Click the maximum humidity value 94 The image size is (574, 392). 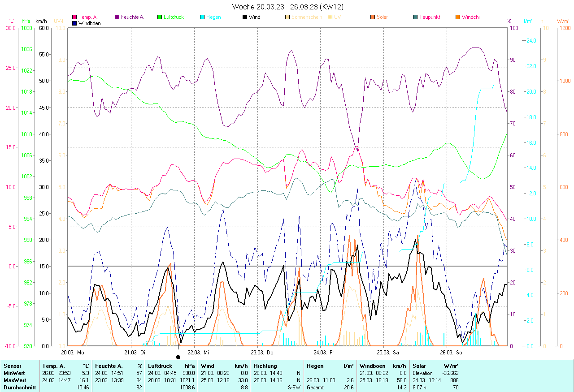click(139, 380)
